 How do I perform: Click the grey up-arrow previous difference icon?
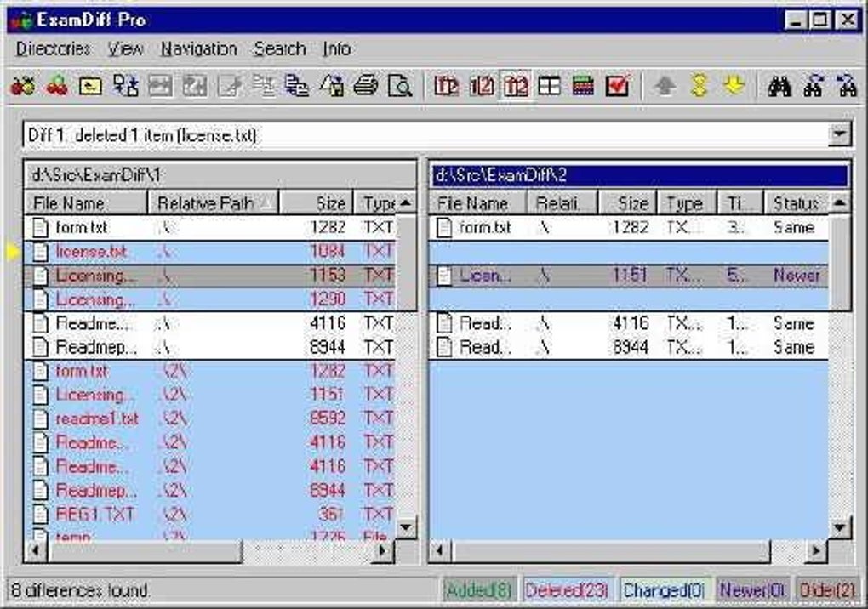click(665, 86)
